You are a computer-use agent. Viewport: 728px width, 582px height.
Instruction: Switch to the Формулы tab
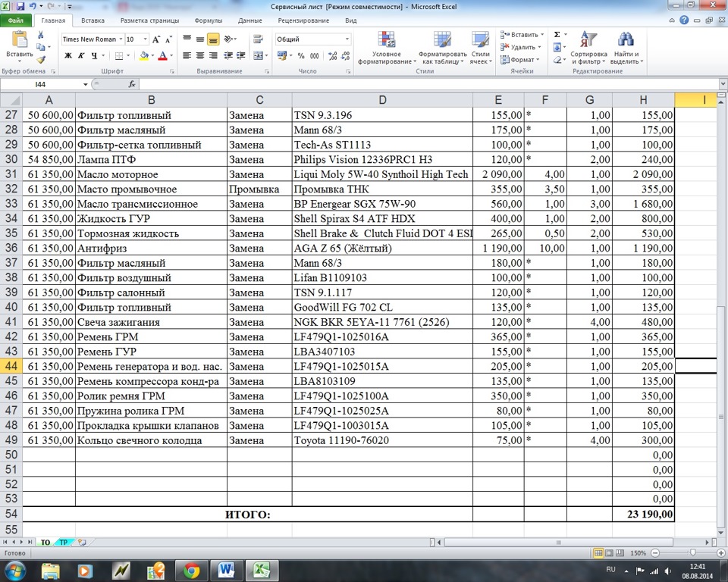(208, 20)
